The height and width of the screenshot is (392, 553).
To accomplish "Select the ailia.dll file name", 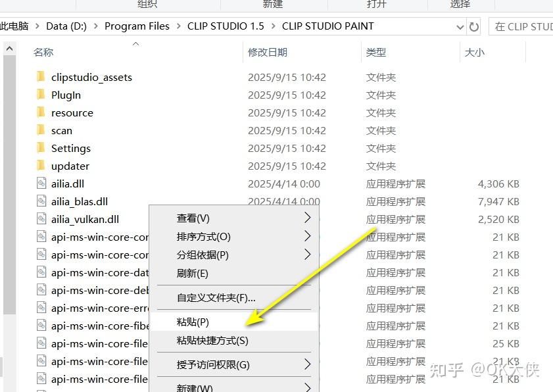I will pos(68,184).
